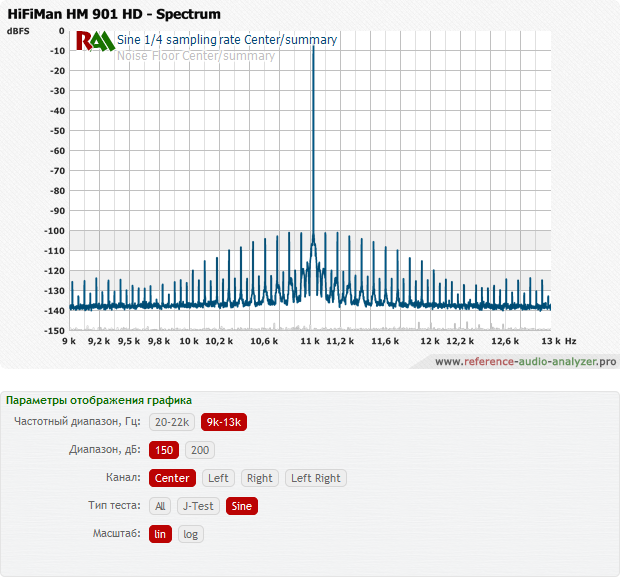Toggle the Noise Floor Center/summary legend entry
Viewport: 621px width, 578px height.
tap(196, 56)
